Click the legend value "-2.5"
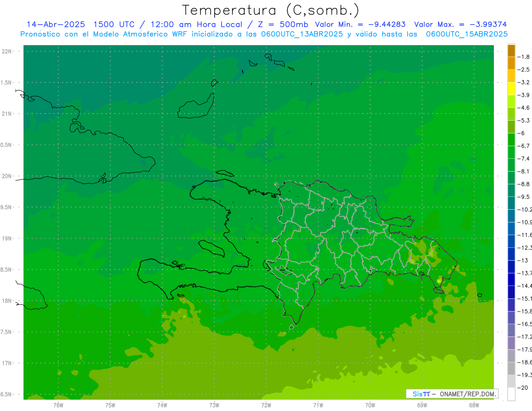The height and width of the screenshot is (411, 532). coord(524,70)
